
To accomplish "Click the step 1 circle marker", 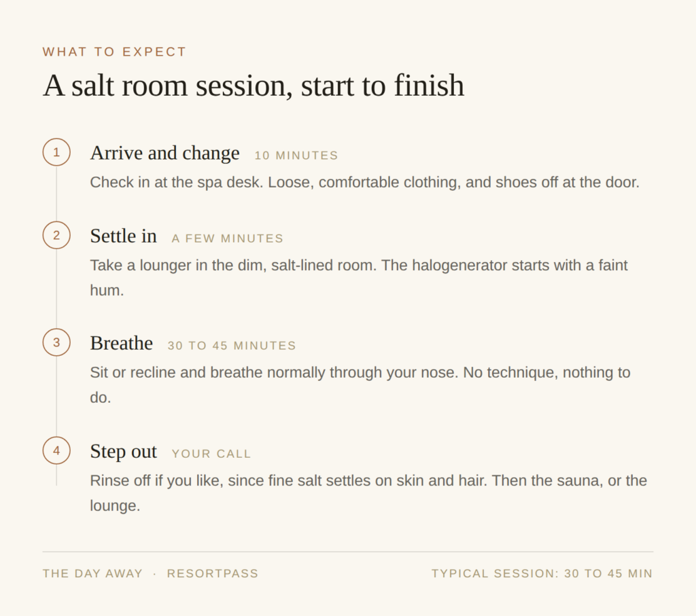I will [56, 152].
